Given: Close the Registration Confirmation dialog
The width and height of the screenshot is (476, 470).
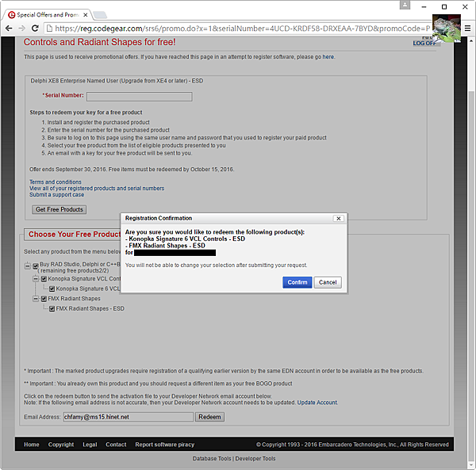Looking at the screenshot, I should click(339, 218).
